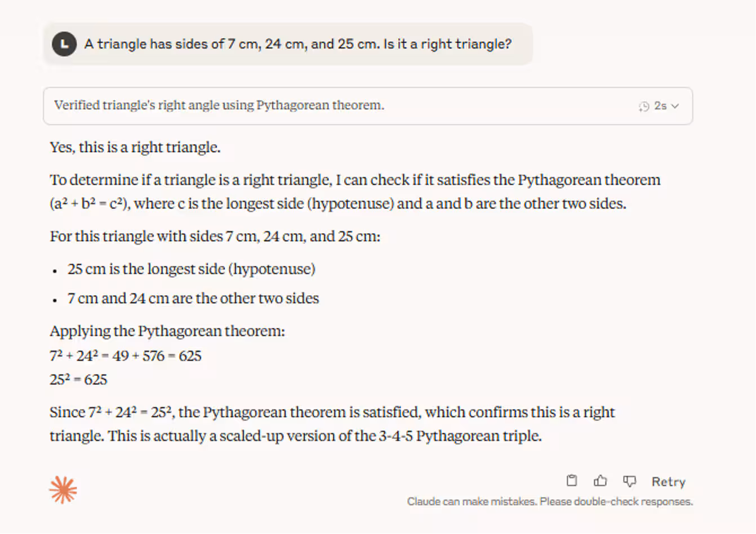This screenshot has height=534, width=756.
Task: Click the thumbs down feedback icon
Action: click(x=629, y=480)
